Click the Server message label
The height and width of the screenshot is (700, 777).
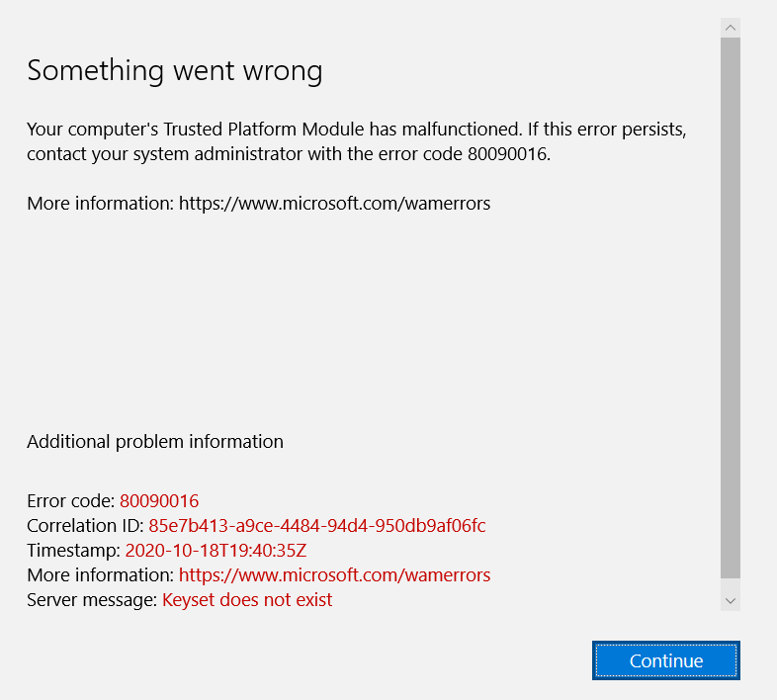pyautogui.click(x=92, y=600)
